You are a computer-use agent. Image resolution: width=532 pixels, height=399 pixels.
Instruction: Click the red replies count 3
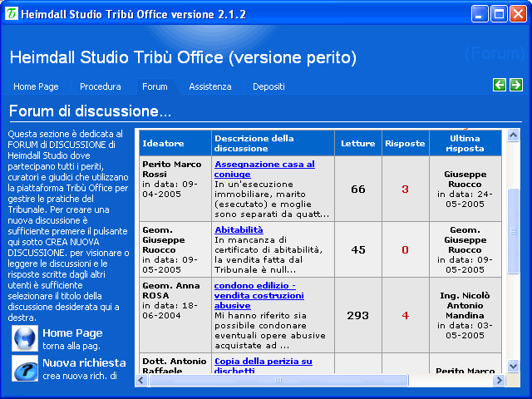coord(405,190)
